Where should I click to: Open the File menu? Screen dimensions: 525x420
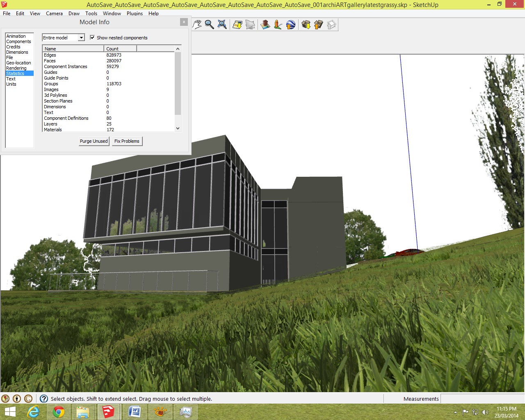(x=7, y=14)
